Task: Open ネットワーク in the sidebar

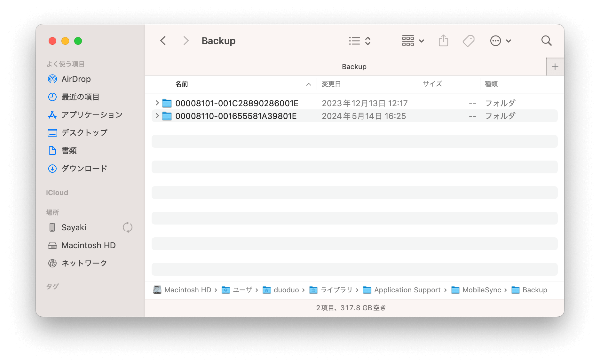Action: pyautogui.click(x=84, y=263)
